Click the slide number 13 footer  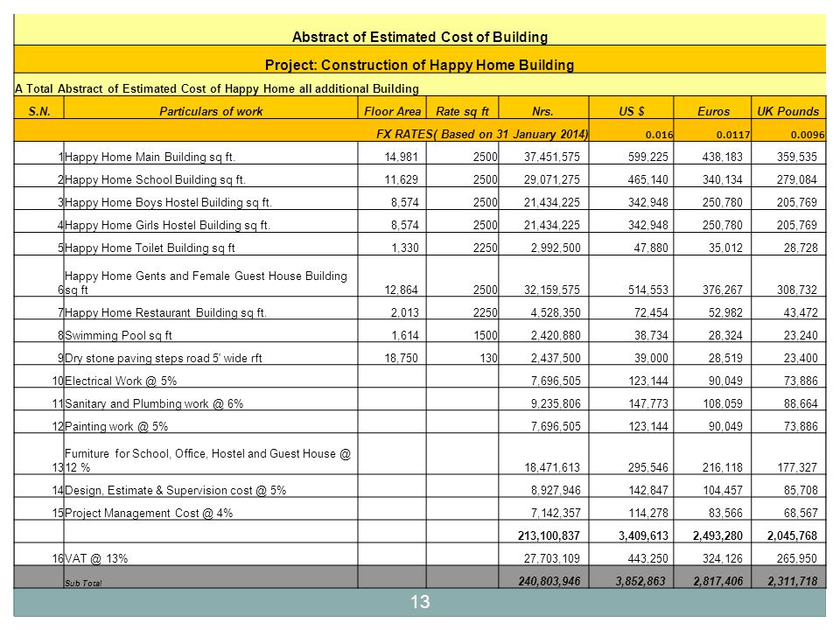tap(420, 602)
